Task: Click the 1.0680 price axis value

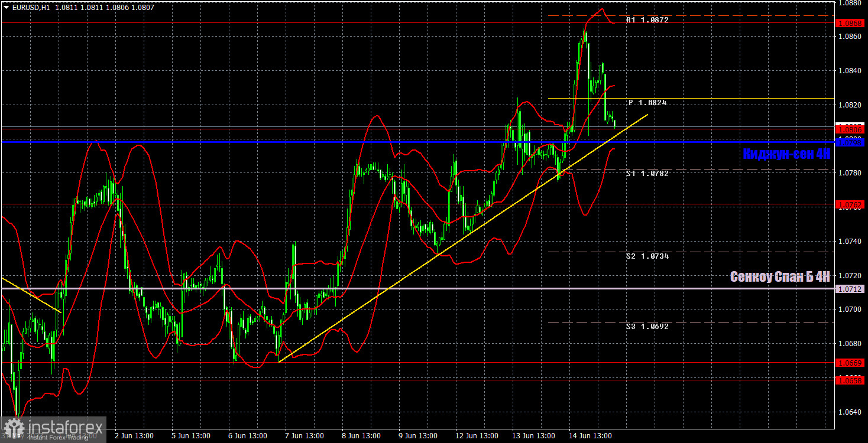Action: 850,344
